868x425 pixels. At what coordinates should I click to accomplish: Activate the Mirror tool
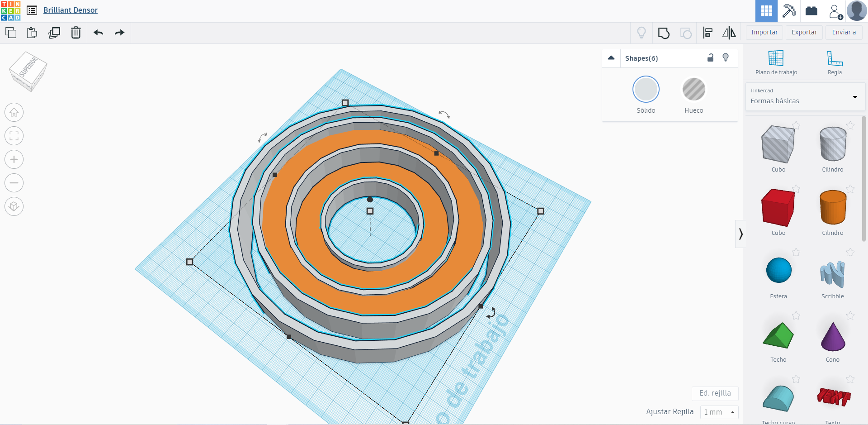[x=729, y=33]
